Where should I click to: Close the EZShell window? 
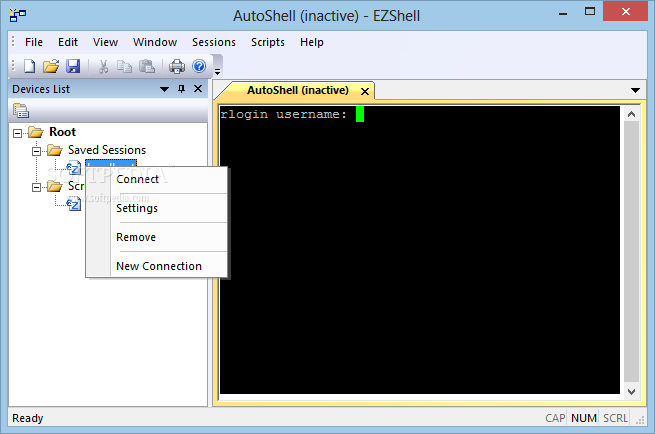click(625, 11)
